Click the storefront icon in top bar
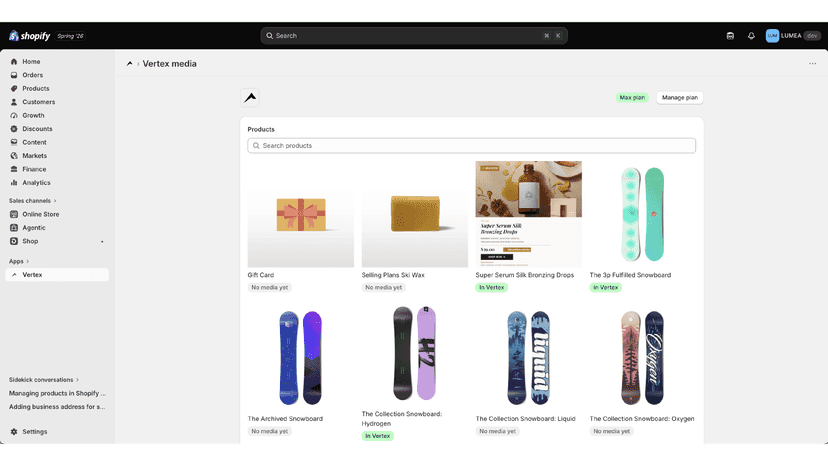This screenshot has width=828, height=466. click(x=730, y=36)
